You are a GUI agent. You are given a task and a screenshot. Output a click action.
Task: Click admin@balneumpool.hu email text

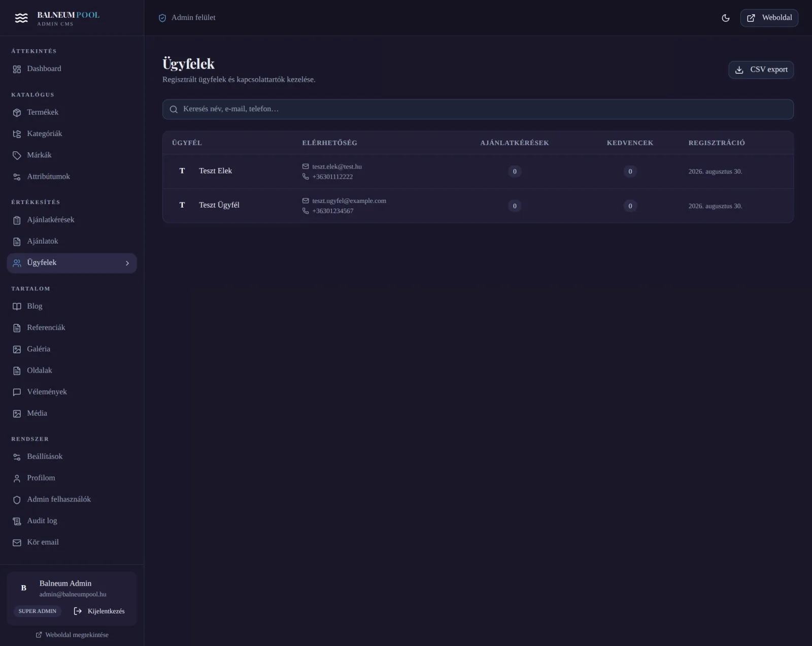(x=73, y=594)
